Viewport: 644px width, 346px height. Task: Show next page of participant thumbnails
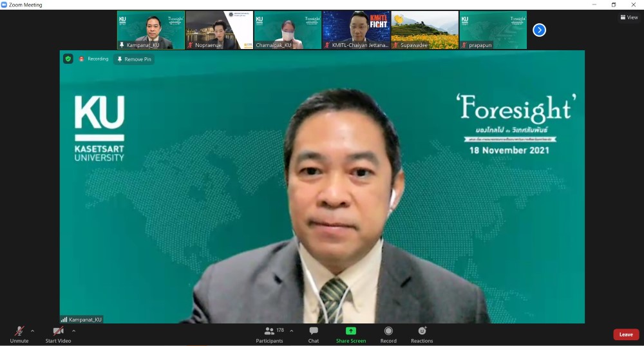click(539, 30)
